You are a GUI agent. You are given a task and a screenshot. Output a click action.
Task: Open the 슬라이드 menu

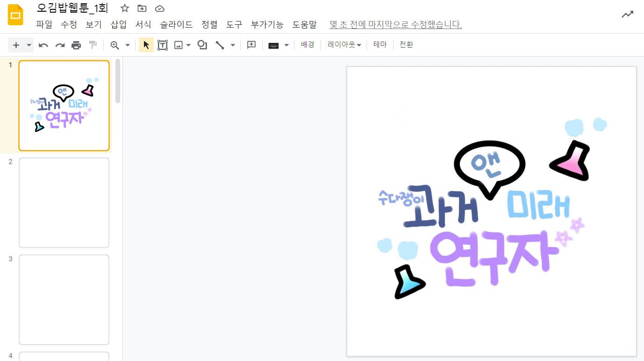(x=176, y=24)
